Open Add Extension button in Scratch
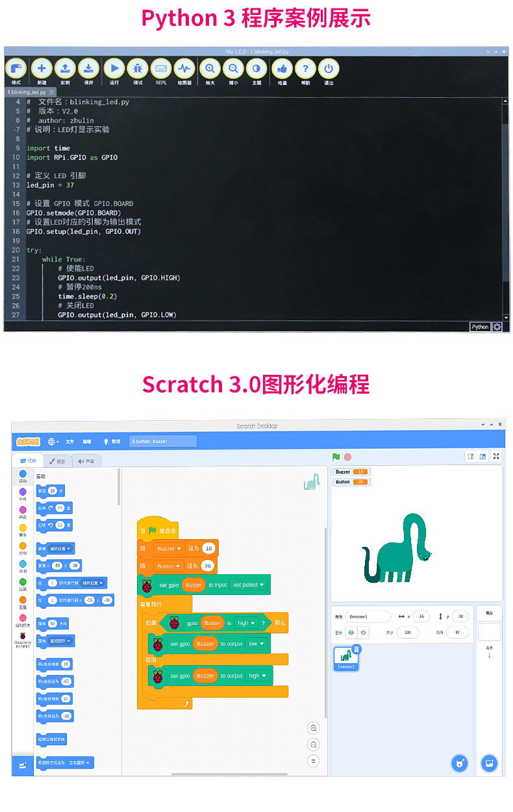This screenshot has width=513, height=812. tap(23, 765)
